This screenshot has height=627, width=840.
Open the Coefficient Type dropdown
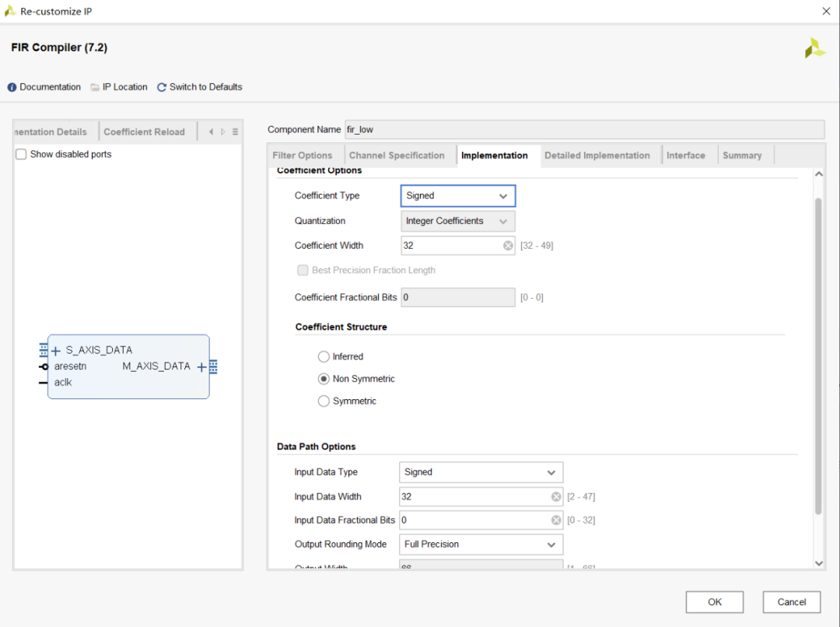coord(458,196)
